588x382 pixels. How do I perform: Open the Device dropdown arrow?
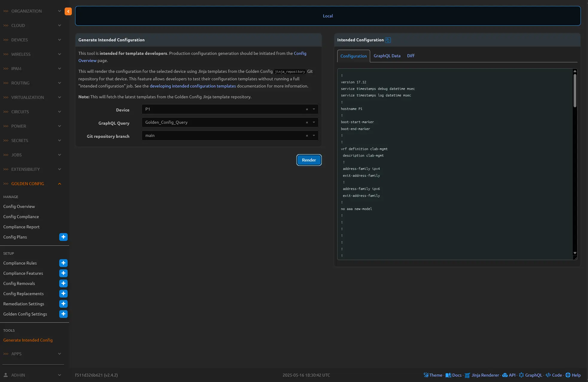[314, 109]
